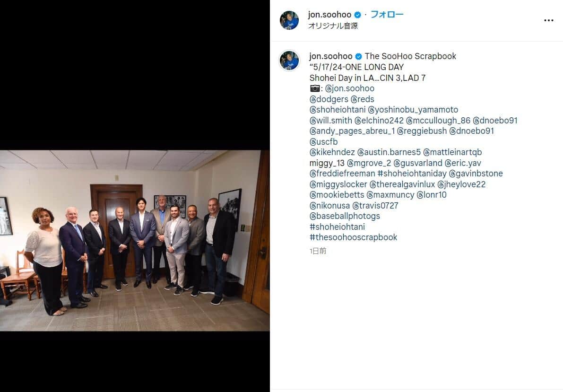Open the #shoheiohtaniday hashtag
This screenshot has width=563, height=392.
click(412, 174)
